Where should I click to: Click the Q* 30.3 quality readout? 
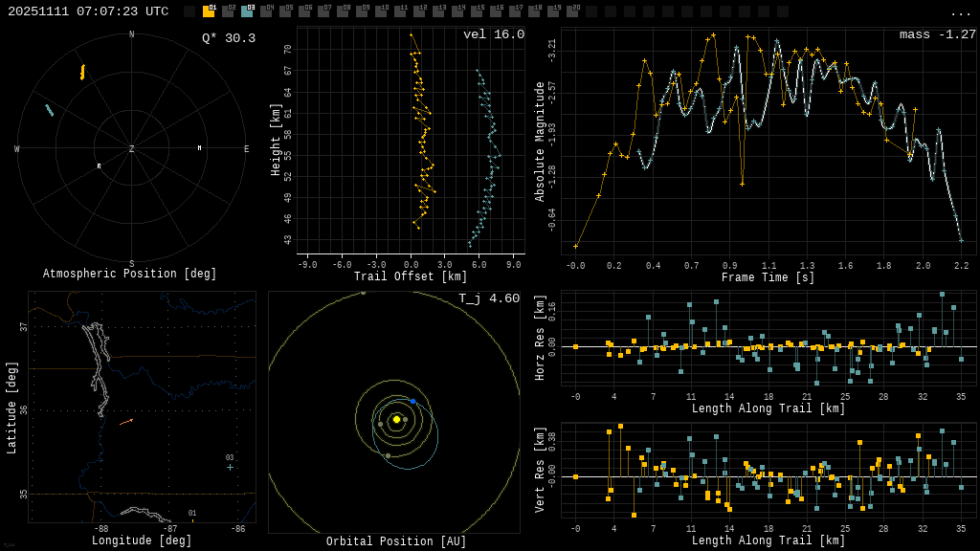point(228,38)
